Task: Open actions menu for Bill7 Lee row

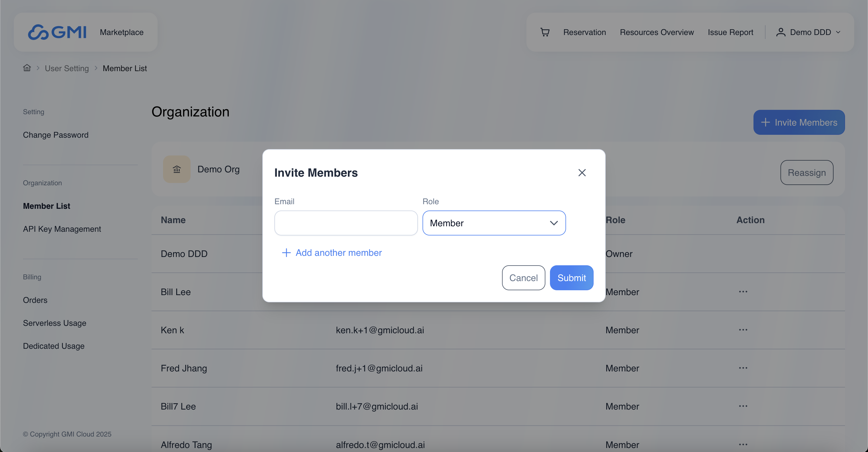Action: pos(743,406)
